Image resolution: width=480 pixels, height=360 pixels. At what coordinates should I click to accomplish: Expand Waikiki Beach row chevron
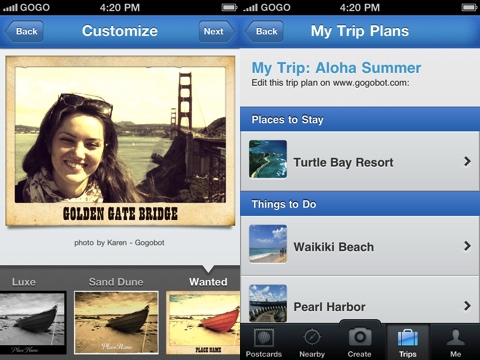[x=467, y=246]
